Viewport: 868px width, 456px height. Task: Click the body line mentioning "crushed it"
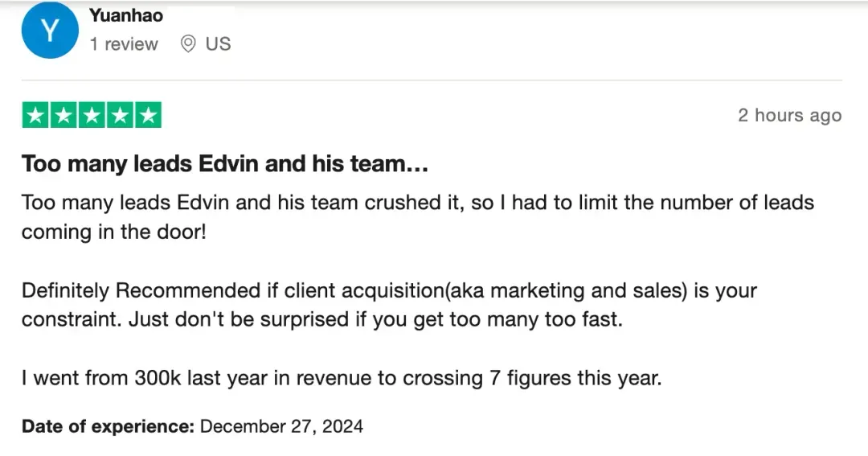[418, 202]
